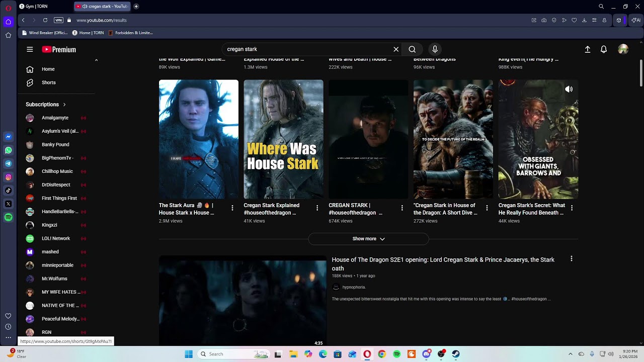Open Messenger in Opera sidebar

point(9,137)
